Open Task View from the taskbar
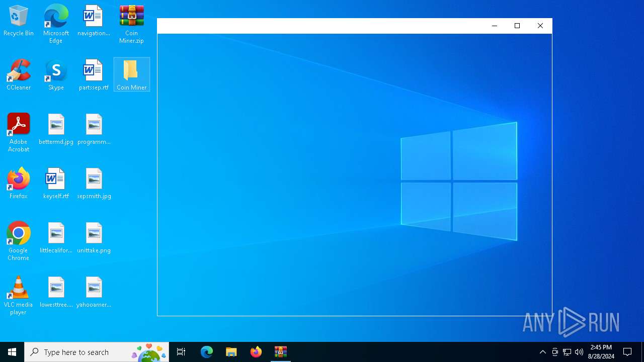The image size is (644, 362). 181,352
